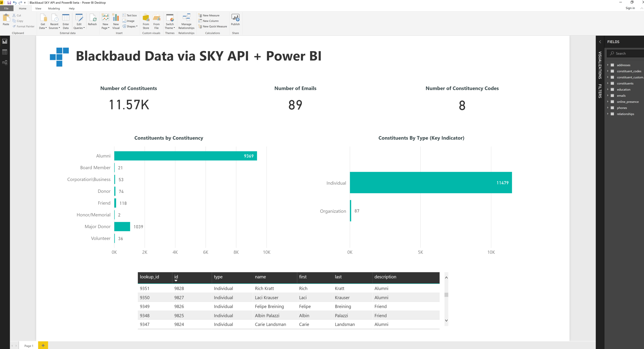Screen dimensions: 644x349
Task: Create a New Measure
Action: (x=209, y=15)
